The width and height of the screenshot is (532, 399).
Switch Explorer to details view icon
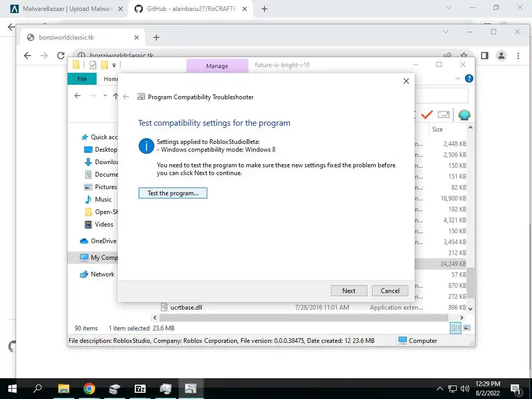pyautogui.click(x=456, y=328)
